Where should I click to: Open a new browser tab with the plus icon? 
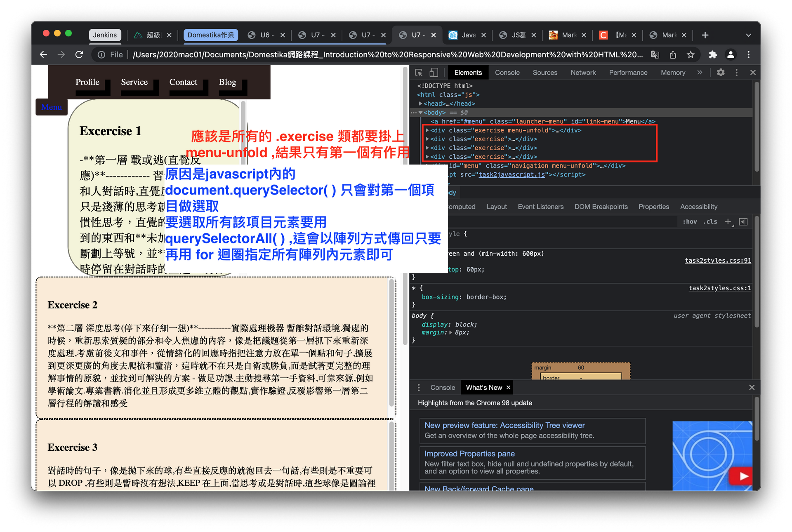[x=705, y=35]
